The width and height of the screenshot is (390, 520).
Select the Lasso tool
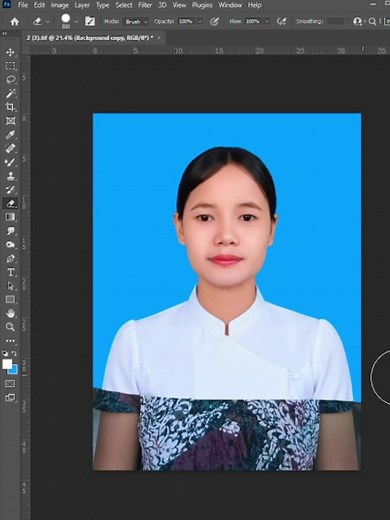point(10,79)
